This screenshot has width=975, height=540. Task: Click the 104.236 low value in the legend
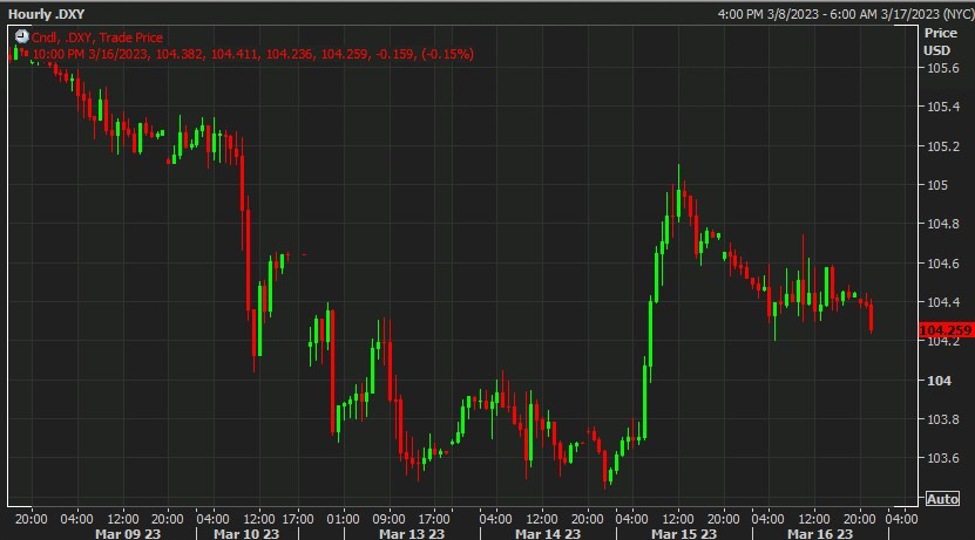pyautogui.click(x=291, y=55)
